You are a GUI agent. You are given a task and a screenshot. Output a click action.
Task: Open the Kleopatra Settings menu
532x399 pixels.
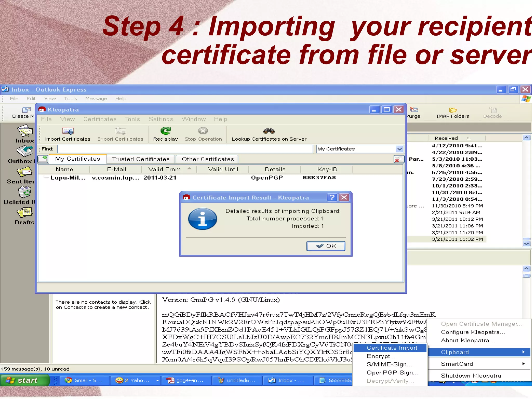[x=161, y=119]
